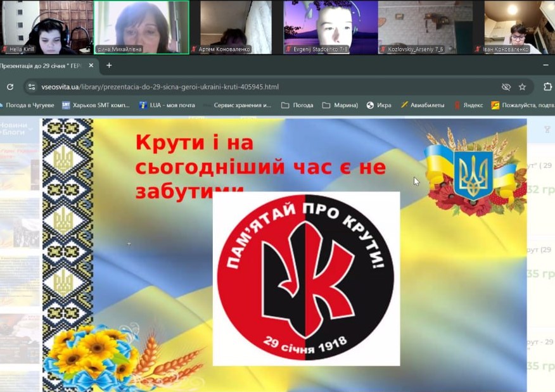Click muted mic icon of Артем Коноваленко
This screenshot has width=555, height=392.
tap(194, 49)
